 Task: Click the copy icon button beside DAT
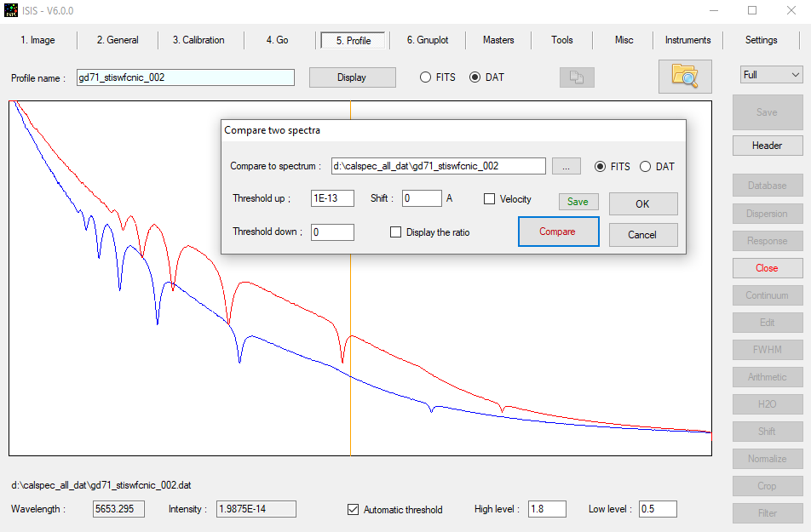point(577,77)
